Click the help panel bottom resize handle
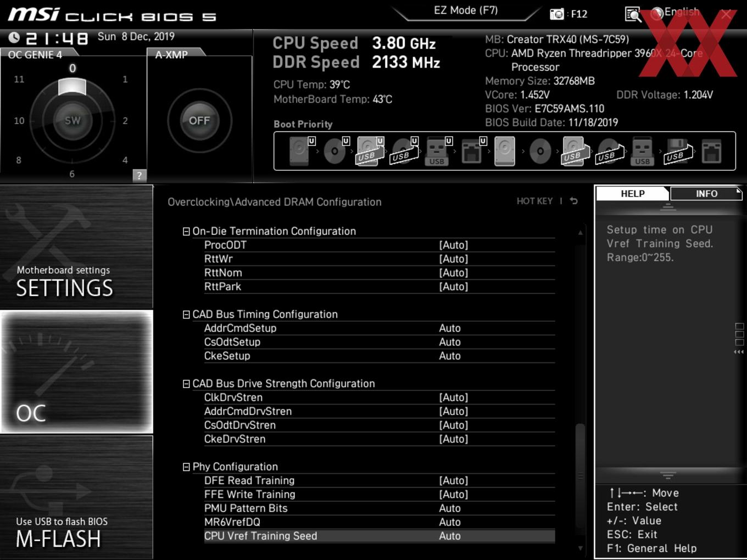 (x=668, y=475)
